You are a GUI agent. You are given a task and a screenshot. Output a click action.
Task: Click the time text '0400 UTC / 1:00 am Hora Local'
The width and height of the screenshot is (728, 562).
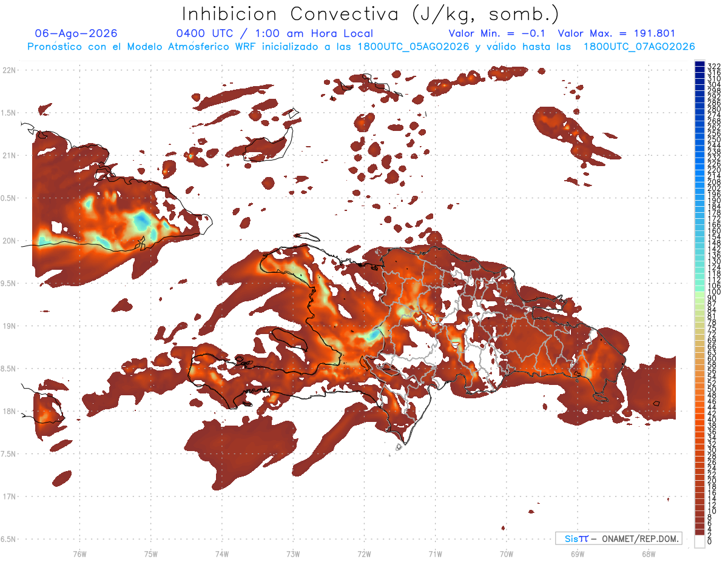pos(274,34)
